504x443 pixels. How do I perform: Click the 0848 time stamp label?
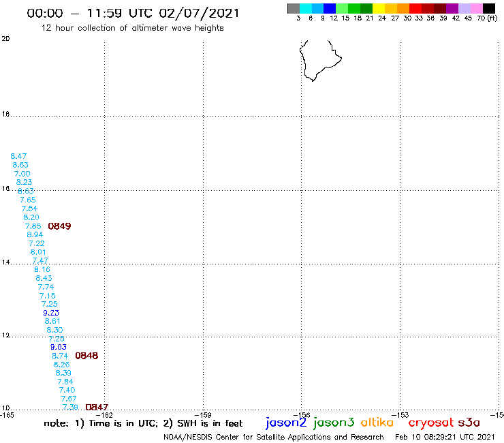click(86, 356)
